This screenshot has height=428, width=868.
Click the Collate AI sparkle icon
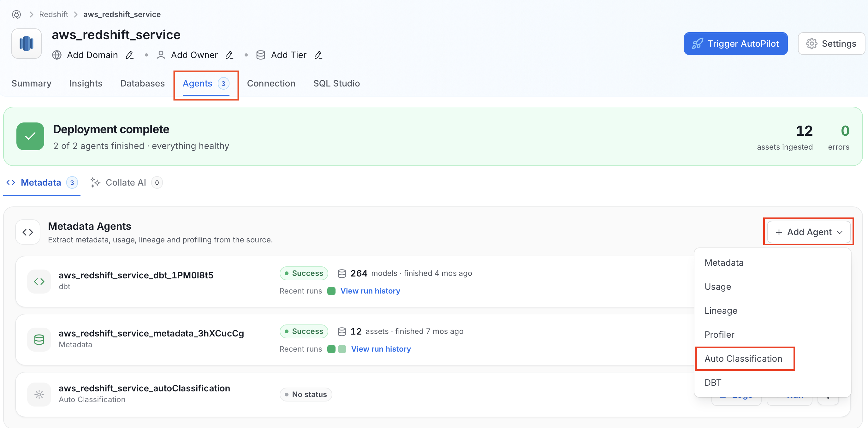point(95,182)
